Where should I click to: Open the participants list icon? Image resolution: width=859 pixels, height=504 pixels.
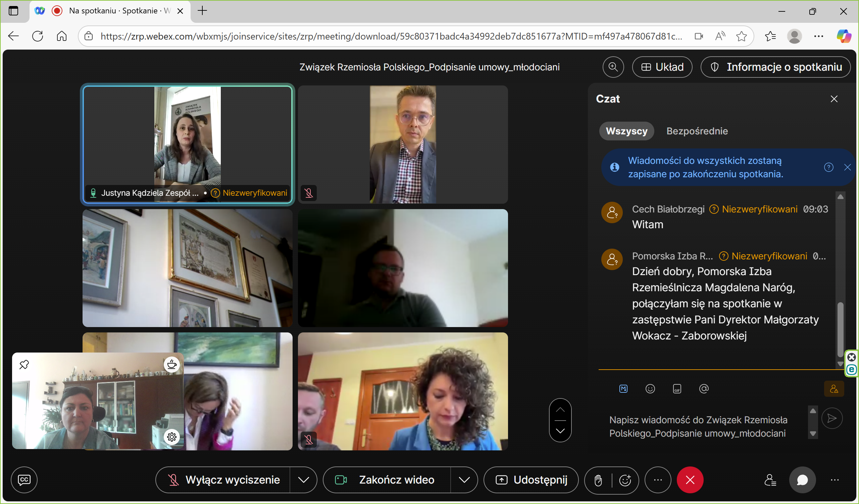point(770,480)
